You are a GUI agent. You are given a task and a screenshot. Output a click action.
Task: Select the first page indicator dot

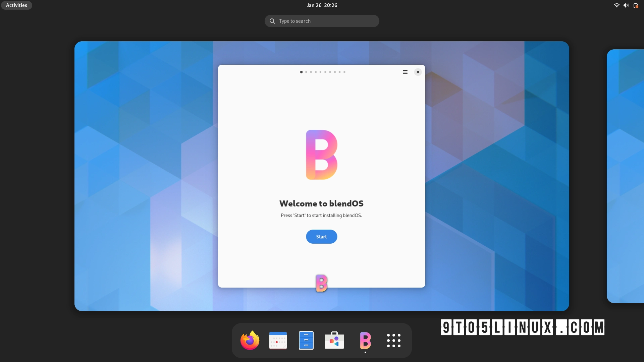(x=302, y=72)
